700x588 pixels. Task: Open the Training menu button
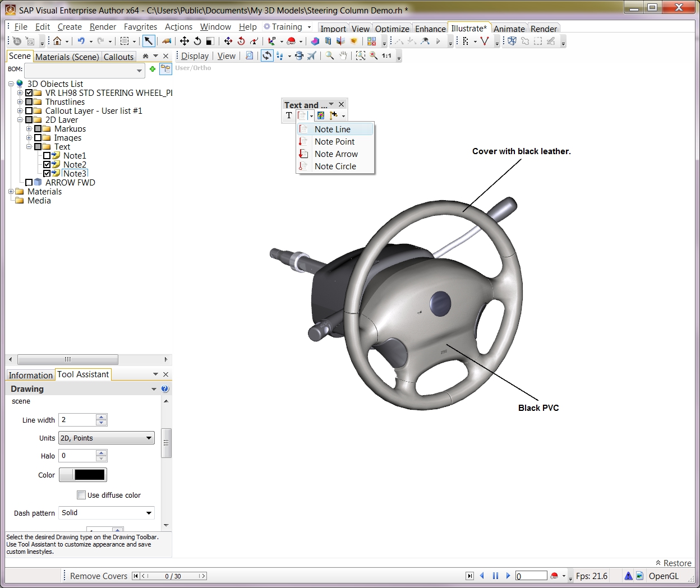point(287,27)
